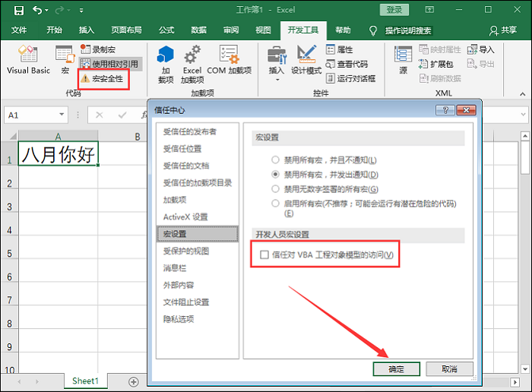Click 确定 to confirm trust settings
The width and height of the screenshot is (532, 392).
tap(396, 368)
